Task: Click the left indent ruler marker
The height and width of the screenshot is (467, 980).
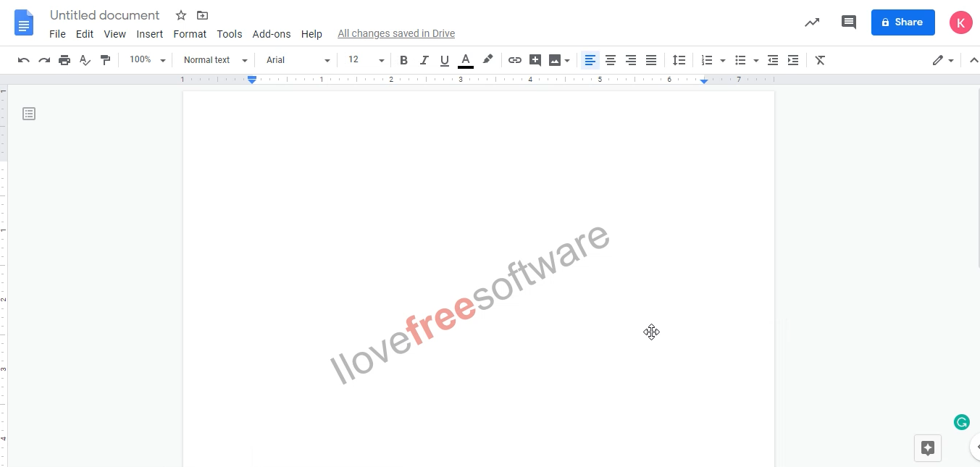Action: (252, 80)
